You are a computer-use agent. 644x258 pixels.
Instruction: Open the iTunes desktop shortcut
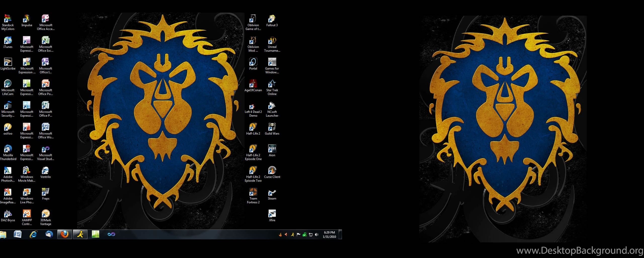point(8,42)
